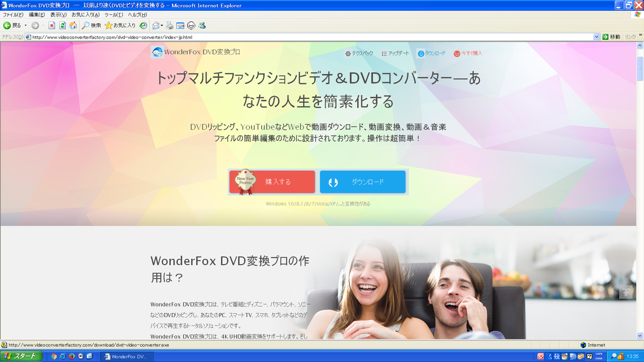644x362 pixels.
Task: Click the Windows 10/8.1/8/7 compatibility text
Action: pos(318,204)
